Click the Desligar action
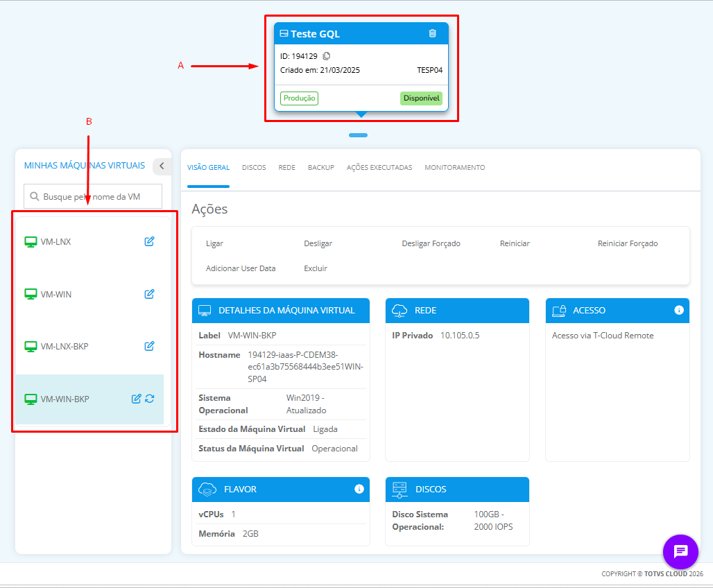Screen dimensions: 713x588 coord(318,243)
